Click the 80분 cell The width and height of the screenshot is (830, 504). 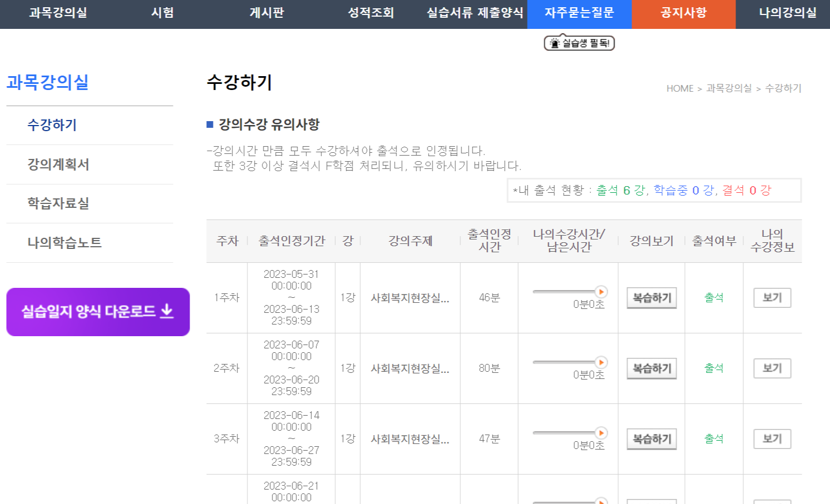point(489,368)
